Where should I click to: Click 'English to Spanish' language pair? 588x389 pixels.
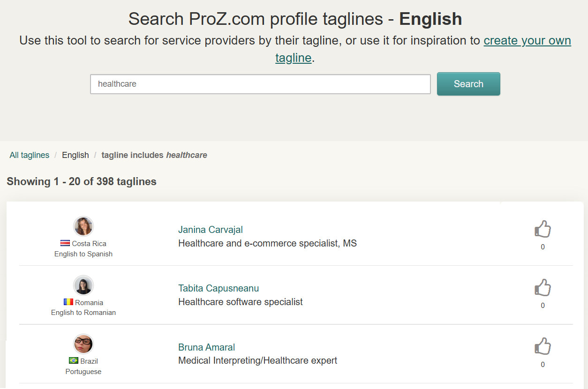point(83,254)
